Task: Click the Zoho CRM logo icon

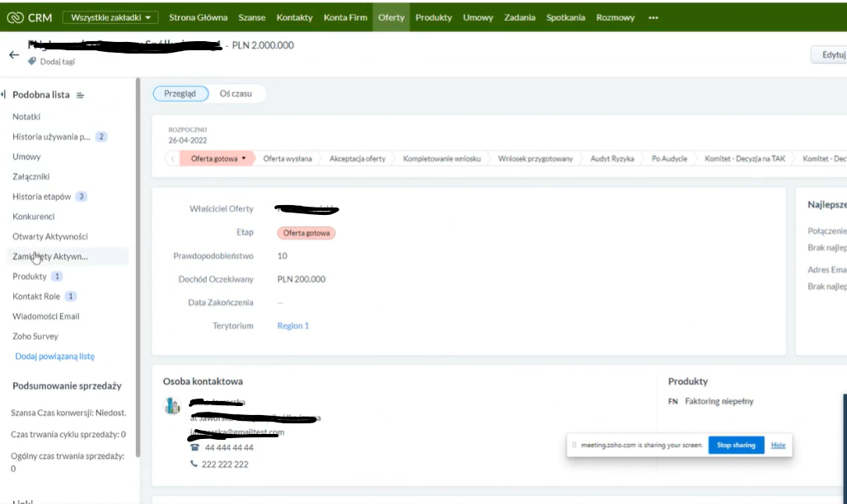Action: click(x=15, y=18)
